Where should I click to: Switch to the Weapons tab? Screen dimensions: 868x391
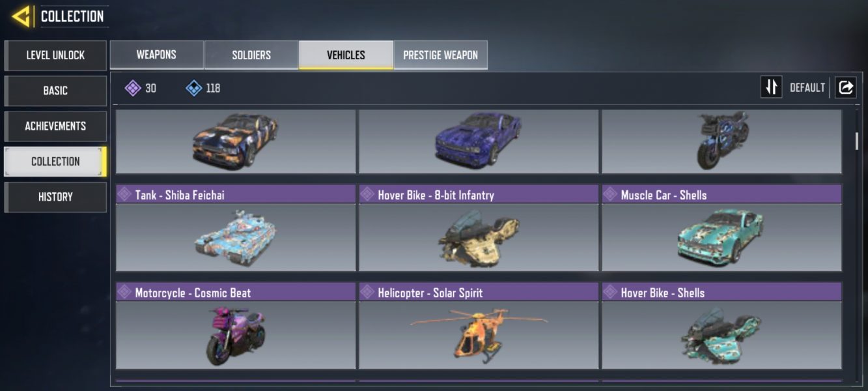(156, 55)
